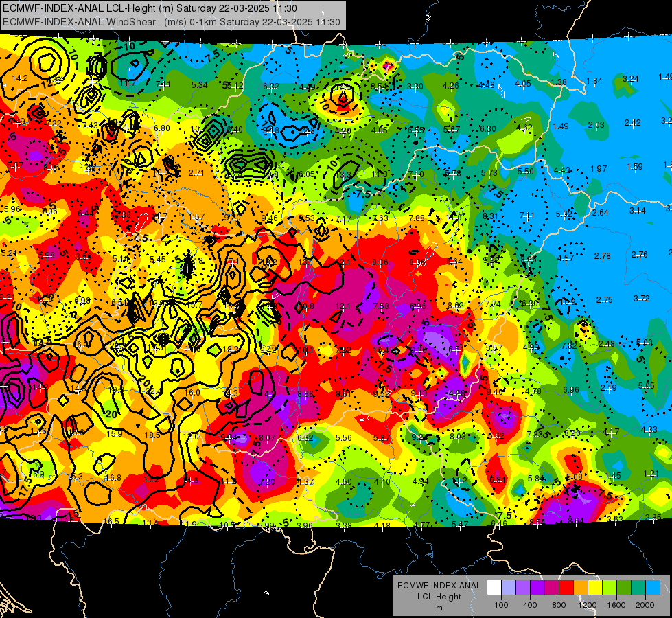The image size is (672, 618).
Task: Click the grid value 4.94
Action: coord(420,481)
